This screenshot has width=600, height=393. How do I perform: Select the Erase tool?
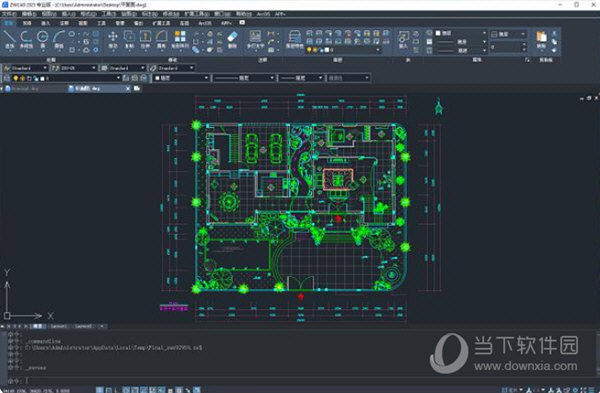232,40
